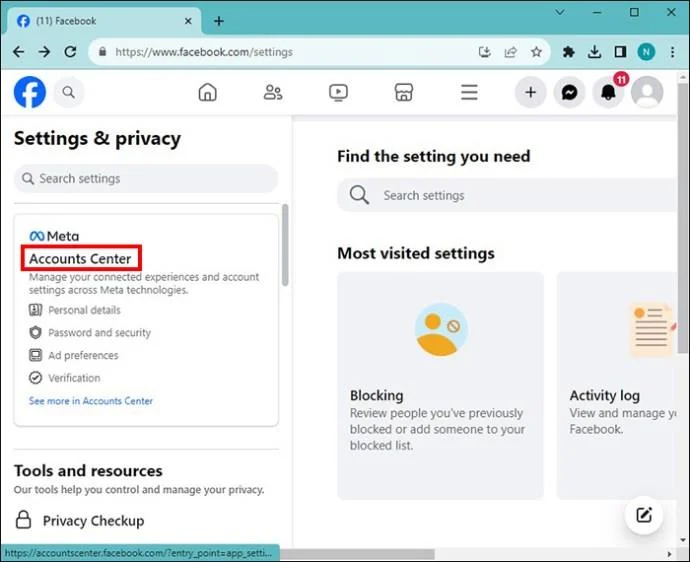Image resolution: width=690 pixels, height=562 pixels.
Task: Click the site lock icon in address bar
Action: click(103, 52)
